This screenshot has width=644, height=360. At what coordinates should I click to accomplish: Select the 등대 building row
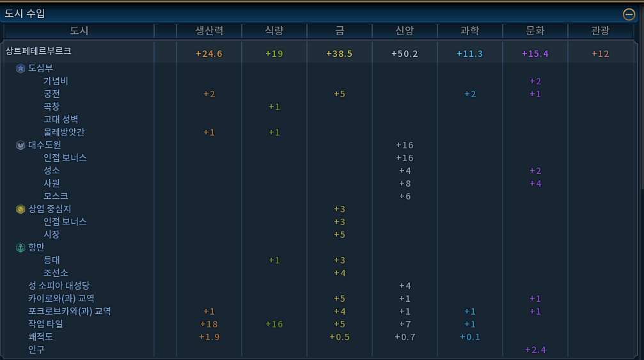52,260
